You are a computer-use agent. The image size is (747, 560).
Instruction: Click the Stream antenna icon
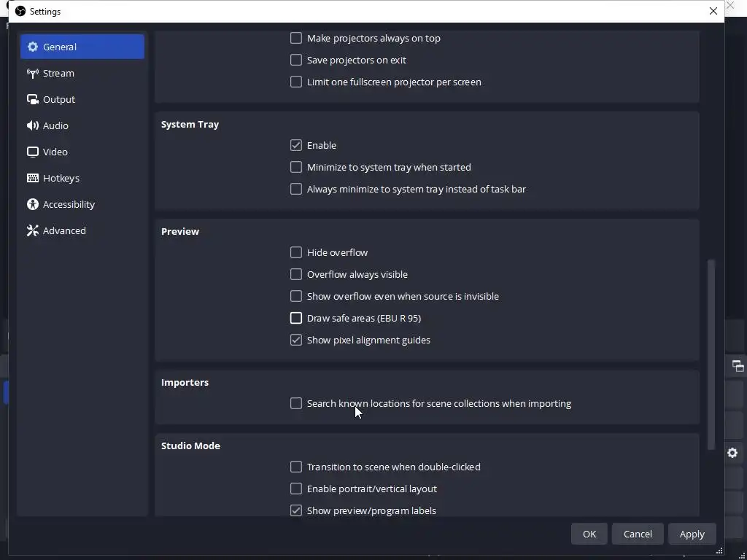coord(33,73)
